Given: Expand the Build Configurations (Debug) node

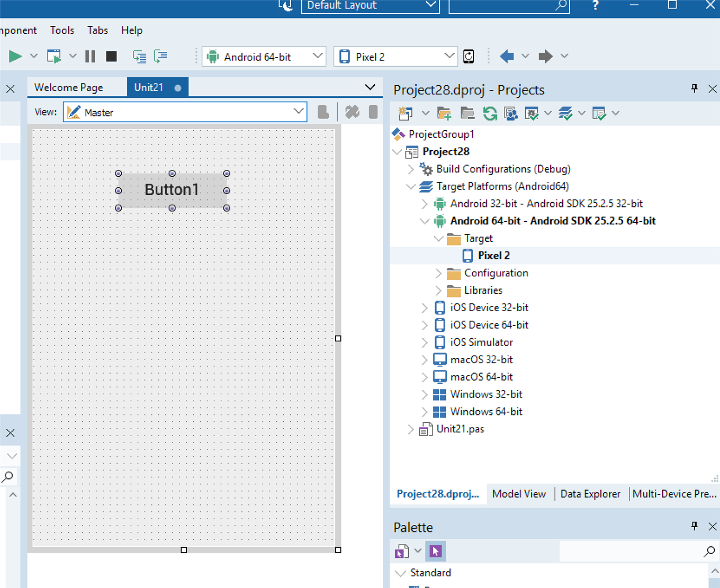Looking at the screenshot, I should tap(411, 169).
